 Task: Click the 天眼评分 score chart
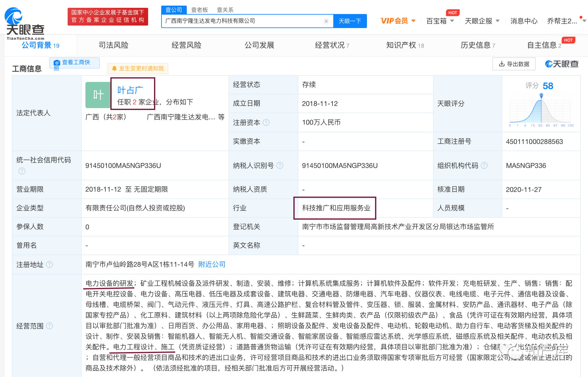[x=541, y=110]
